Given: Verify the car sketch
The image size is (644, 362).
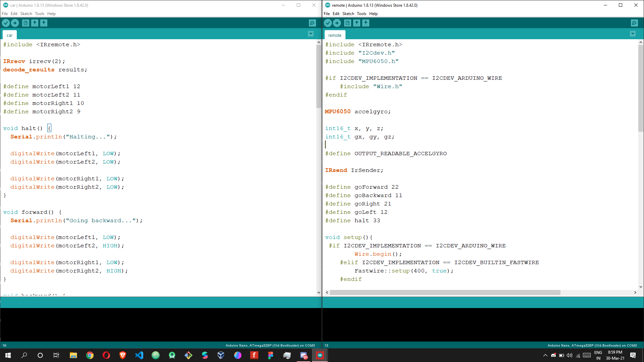Looking at the screenshot, I should click(x=6, y=23).
